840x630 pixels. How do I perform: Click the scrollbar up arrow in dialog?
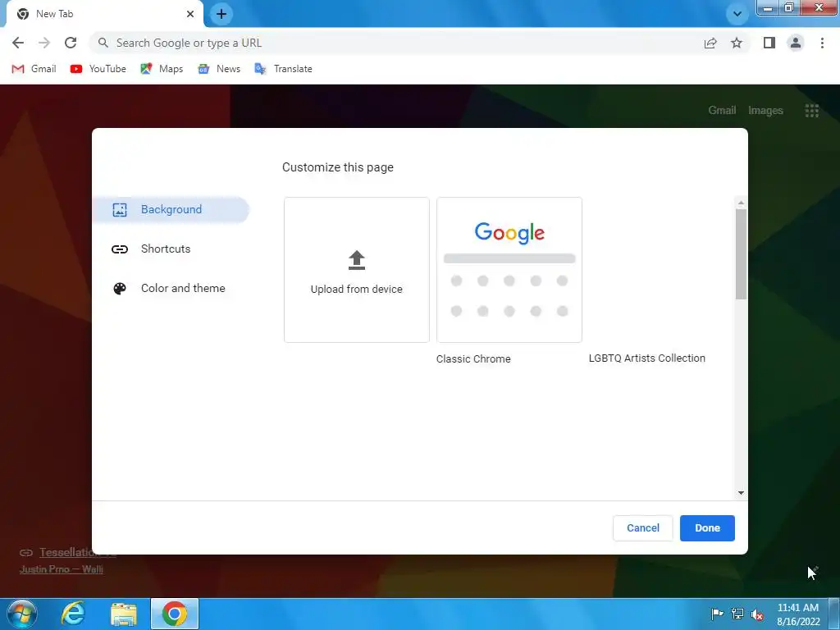(x=741, y=203)
